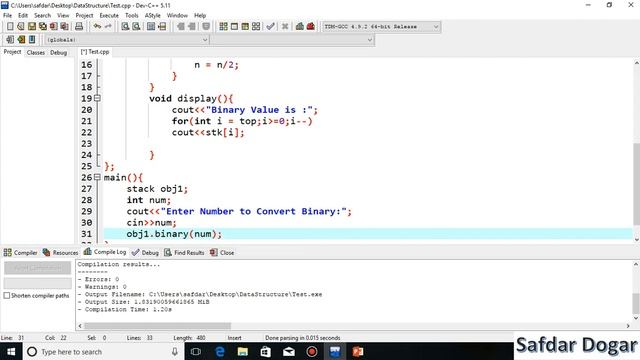Open PowerPoint from taskbar
The width and height of the screenshot is (640, 360).
point(358,351)
